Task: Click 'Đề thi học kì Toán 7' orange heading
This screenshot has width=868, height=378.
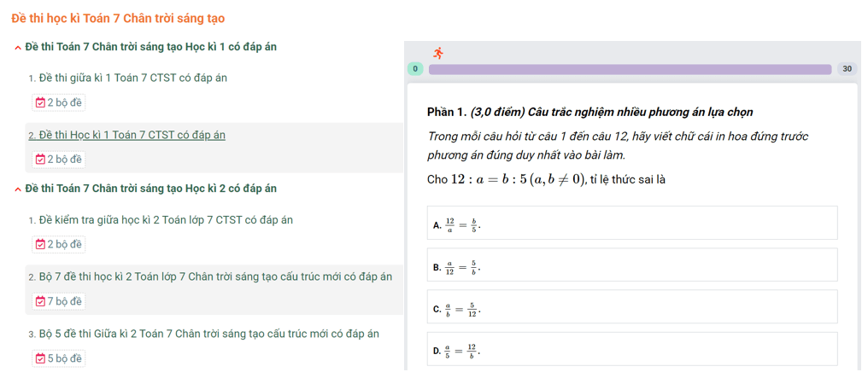Action: point(118,18)
